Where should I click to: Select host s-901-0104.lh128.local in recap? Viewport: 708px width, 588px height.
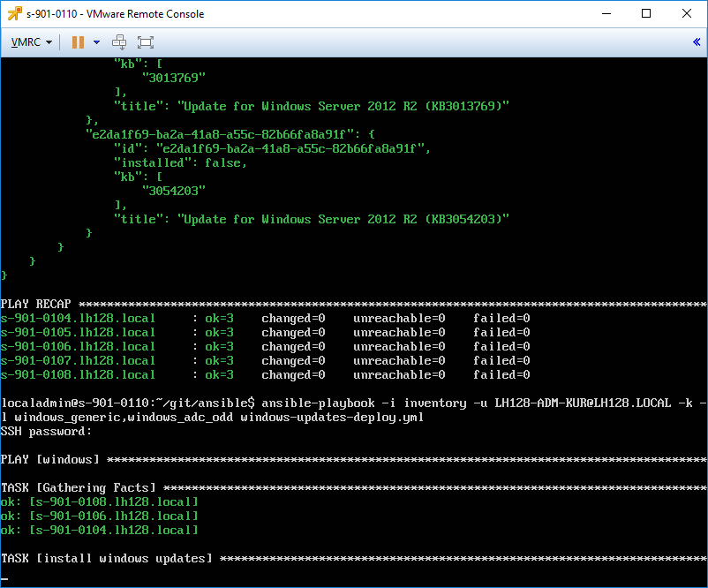click(x=78, y=319)
